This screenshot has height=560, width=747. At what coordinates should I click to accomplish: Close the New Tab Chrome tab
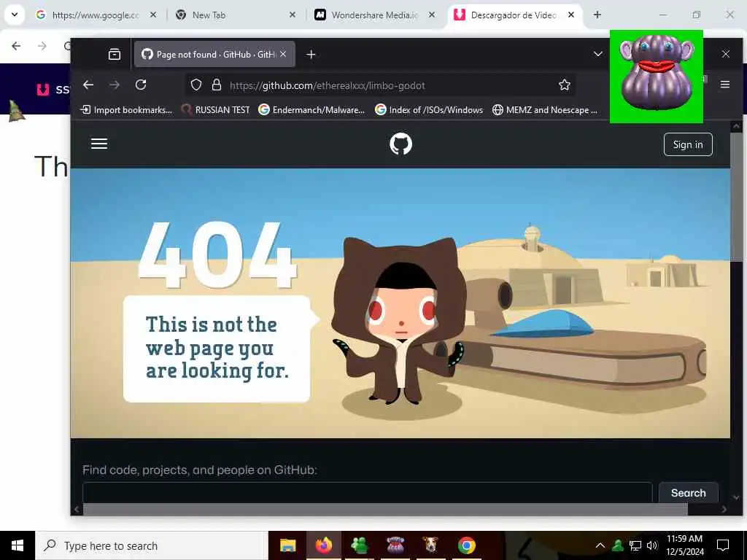[293, 15]
